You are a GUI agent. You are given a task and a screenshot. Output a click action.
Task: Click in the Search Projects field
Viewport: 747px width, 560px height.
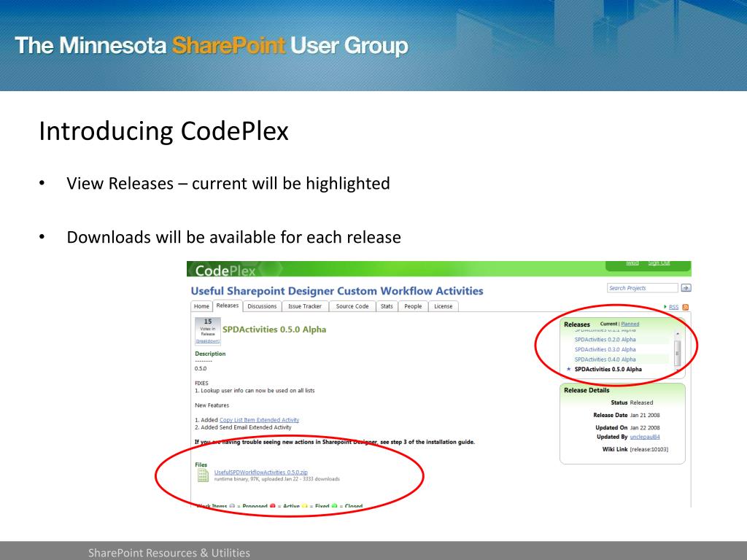tap(642, 287)
